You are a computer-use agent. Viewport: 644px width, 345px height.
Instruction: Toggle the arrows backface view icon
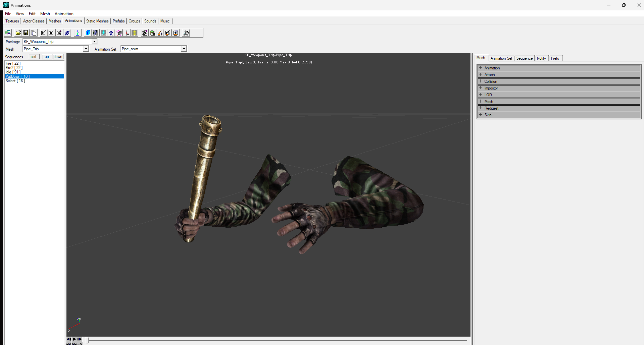tap(96, 33)
